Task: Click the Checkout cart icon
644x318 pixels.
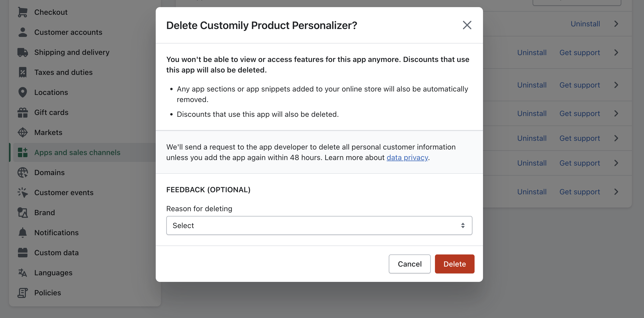Action: tap(23, 12)
